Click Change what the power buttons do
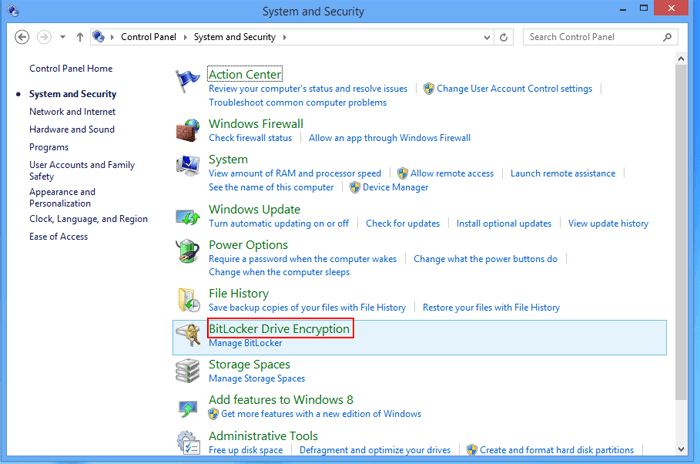700x464 pixels. point(485,259)
